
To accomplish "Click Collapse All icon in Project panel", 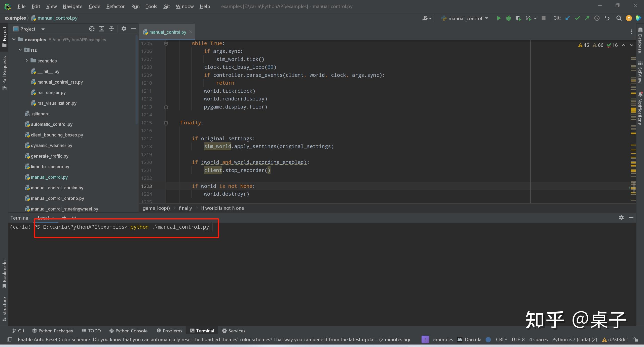I will point(111,29).
